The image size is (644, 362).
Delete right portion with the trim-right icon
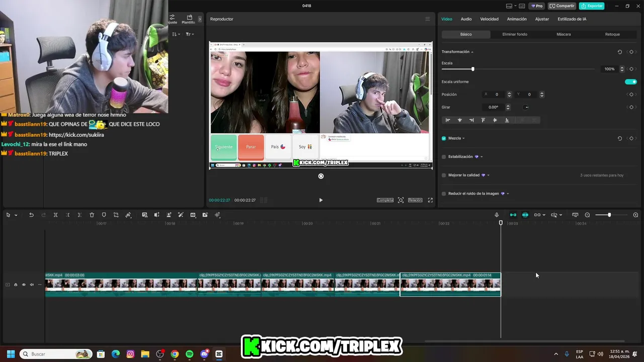pos(79,215)
